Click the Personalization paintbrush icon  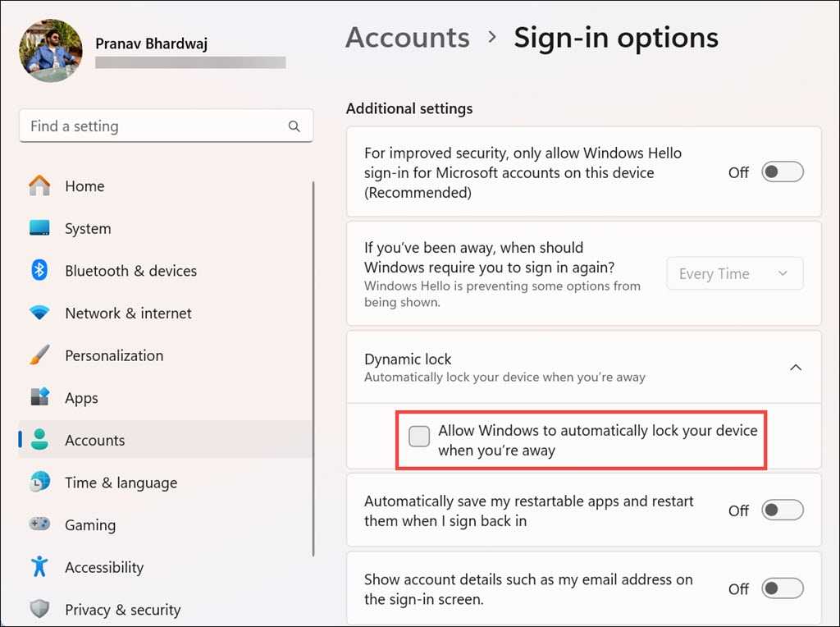tap(39, 355)
